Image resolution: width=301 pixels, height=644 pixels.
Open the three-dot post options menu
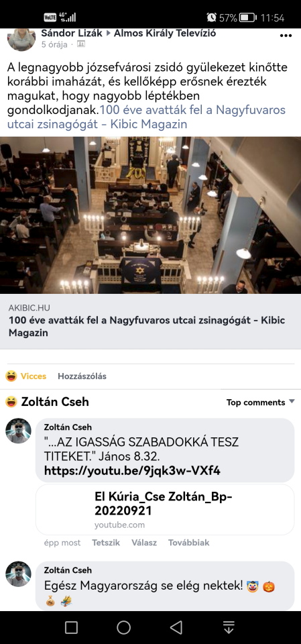(286, 36)
